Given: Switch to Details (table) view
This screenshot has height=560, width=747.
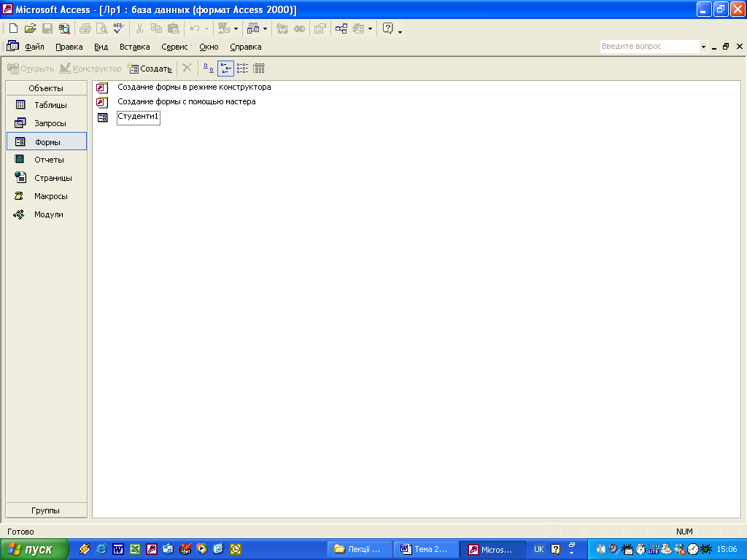Looking at the screenshot, I should coord(259,69).
